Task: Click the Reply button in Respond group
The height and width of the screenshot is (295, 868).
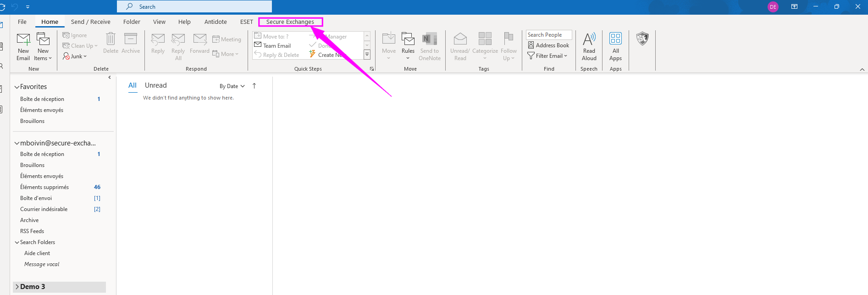Action: [158, 43]
